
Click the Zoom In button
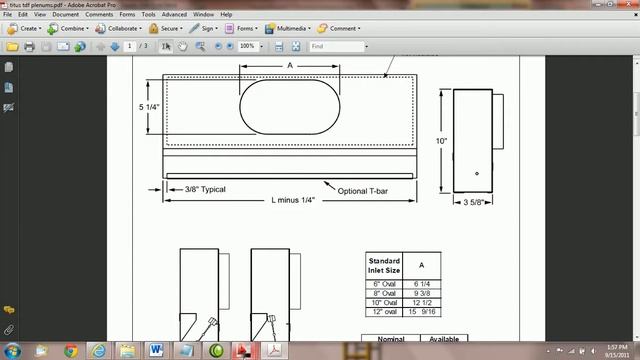[x=230, y=46]
